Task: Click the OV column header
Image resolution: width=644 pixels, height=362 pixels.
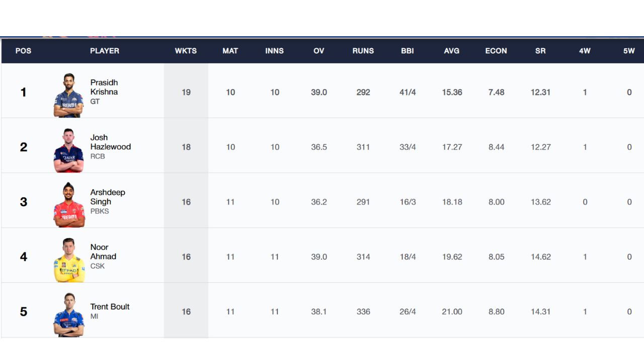Action: coord(319,51)
